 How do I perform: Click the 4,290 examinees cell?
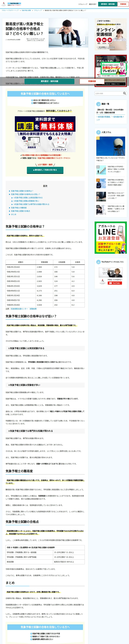(44, 300)
